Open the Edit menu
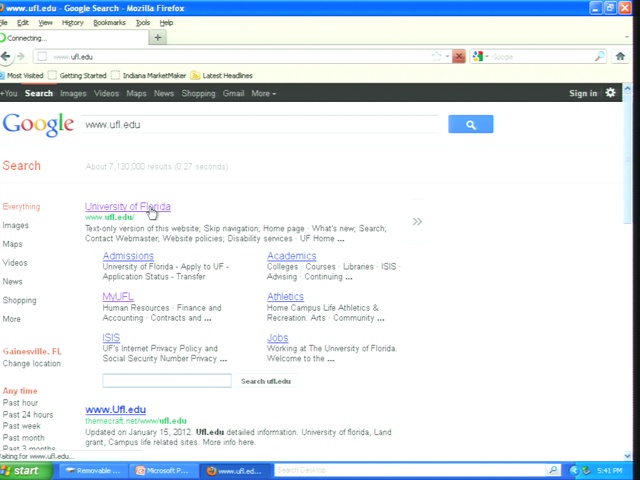 (x=22, y=23)
